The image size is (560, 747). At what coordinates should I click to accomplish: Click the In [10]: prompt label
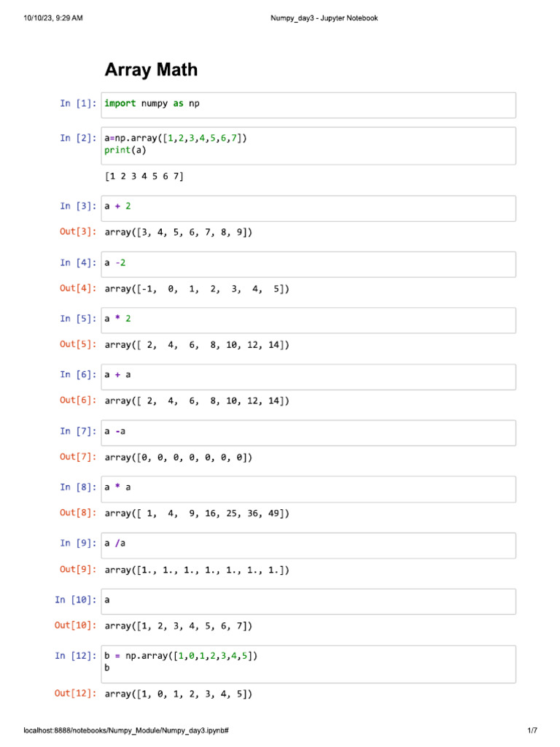(75, 600)
